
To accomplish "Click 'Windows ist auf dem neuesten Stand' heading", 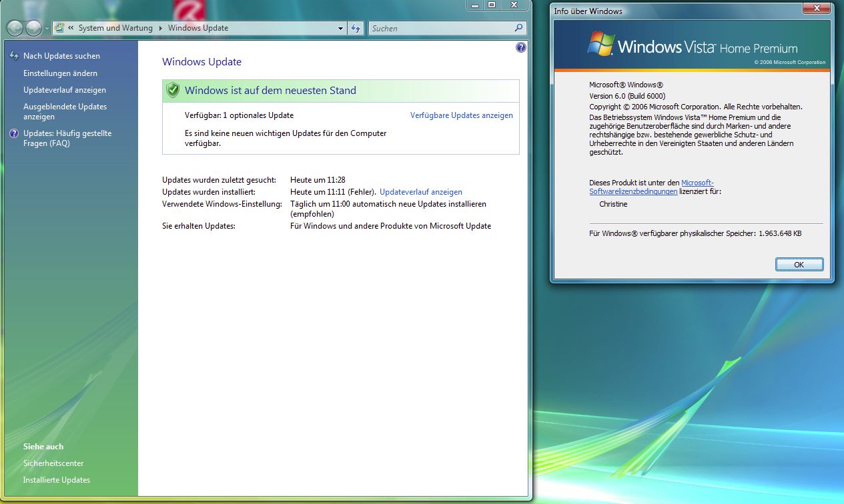I will pyautogui.click(x=270, y=90).
